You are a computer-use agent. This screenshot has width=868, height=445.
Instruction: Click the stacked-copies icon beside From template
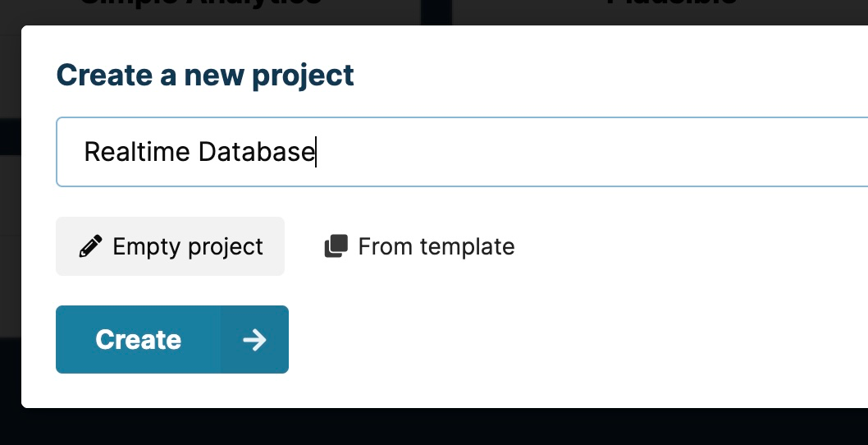tap(336, 246)
